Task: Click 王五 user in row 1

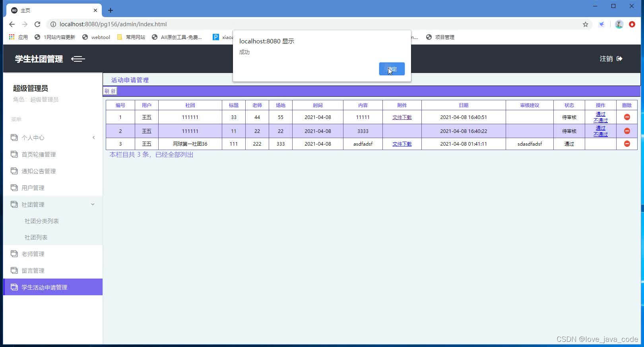Action: (x=147, y=117)
